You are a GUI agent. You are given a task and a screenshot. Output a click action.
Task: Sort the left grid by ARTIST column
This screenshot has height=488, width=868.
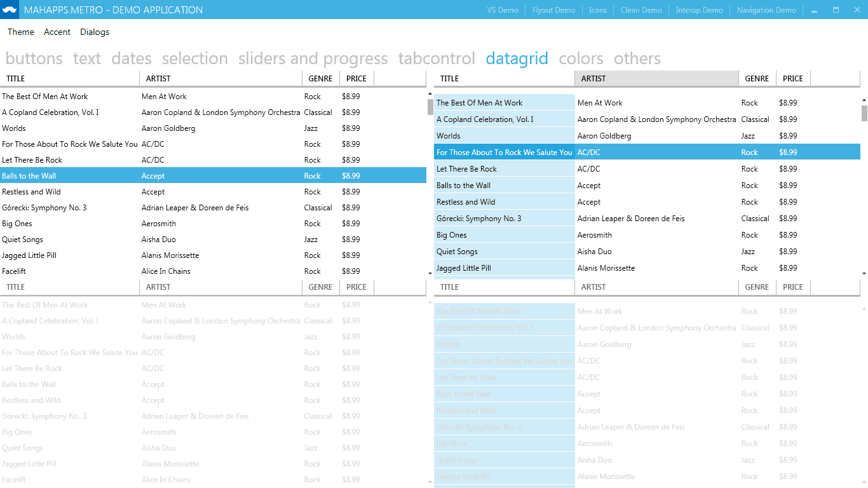pos(220,78)
